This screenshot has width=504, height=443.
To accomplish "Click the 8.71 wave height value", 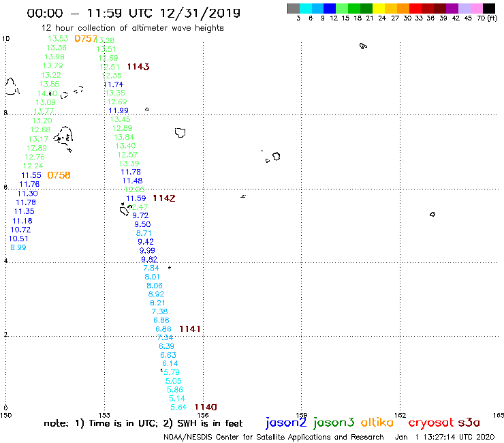I will coord(144,233).
